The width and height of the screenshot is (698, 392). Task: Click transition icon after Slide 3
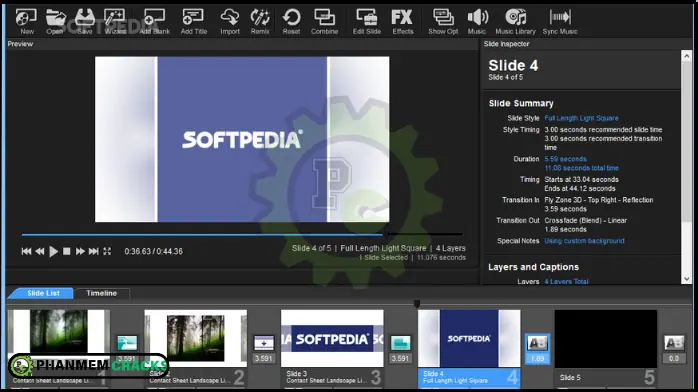click(400, 343)
